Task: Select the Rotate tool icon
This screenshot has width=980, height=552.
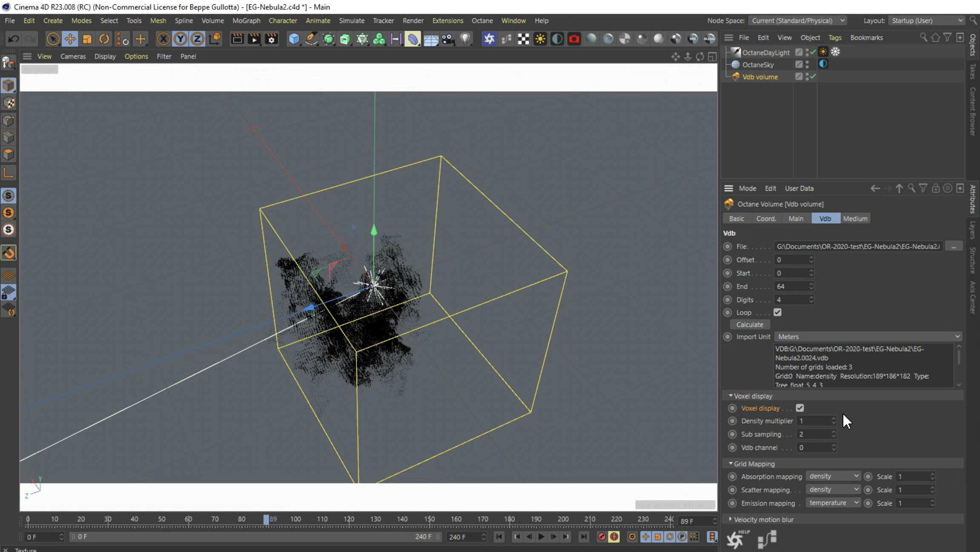Action: (104, 39)
